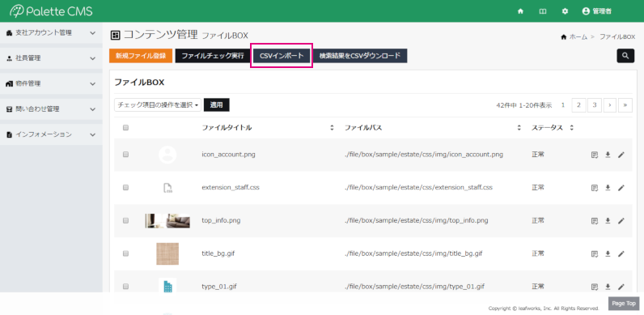The image size is (644, 315).
Task: Open the search magnifier button
Action: [x=625, y=56]
